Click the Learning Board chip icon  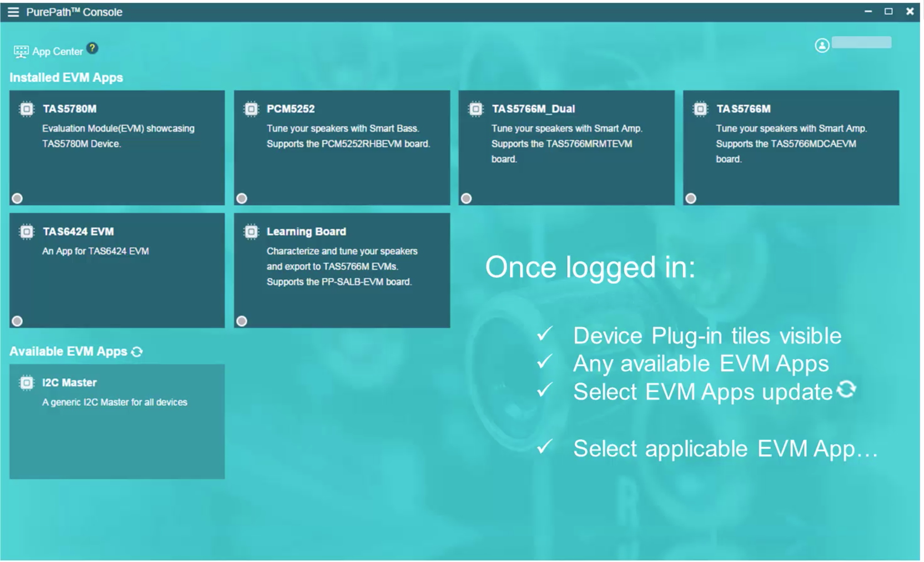click(x=251, y=232)
